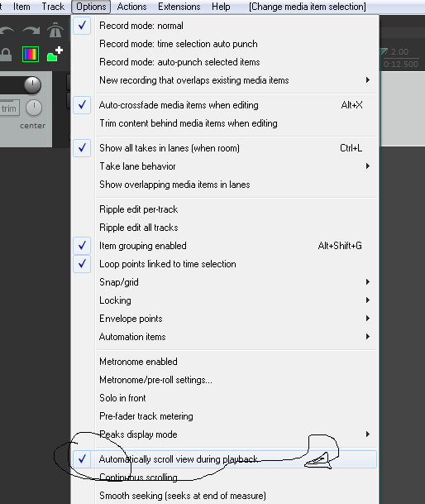Toggle the metronome toolbar icon
The image size is (425, 504).
[x=55, y=31]
